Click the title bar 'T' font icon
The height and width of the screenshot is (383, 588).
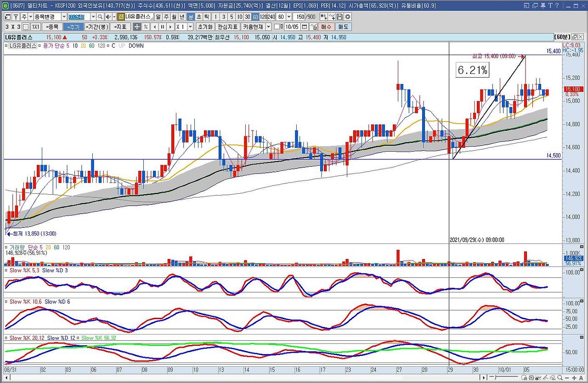tap(551, 6)
